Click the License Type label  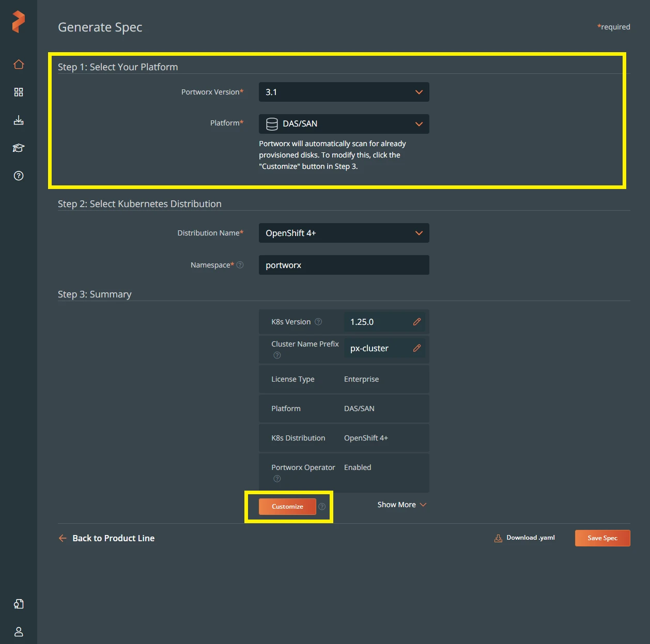[293, 379]
